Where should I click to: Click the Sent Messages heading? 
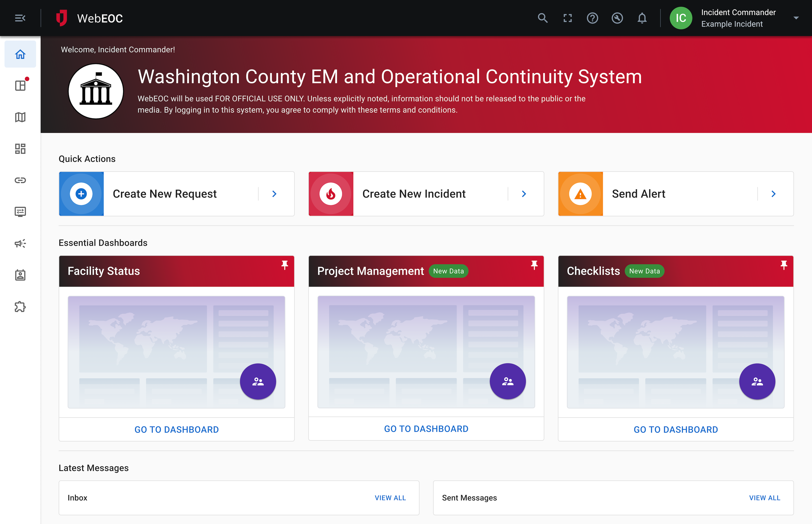point(469,498)
